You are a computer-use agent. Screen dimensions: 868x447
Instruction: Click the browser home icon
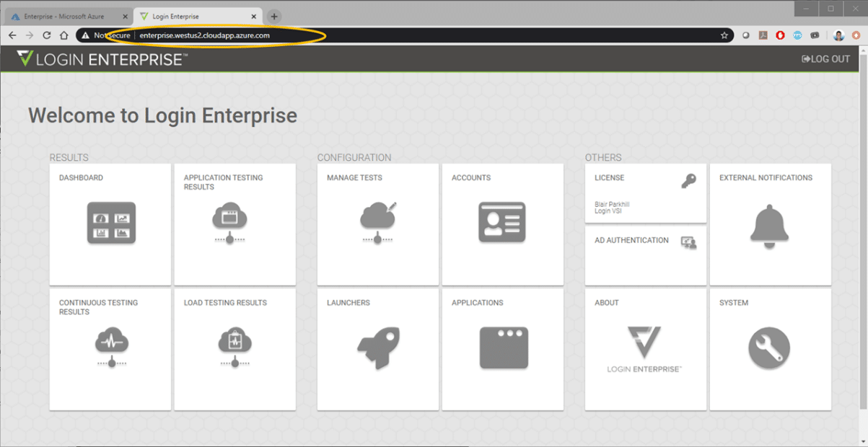tap(63, 35)
